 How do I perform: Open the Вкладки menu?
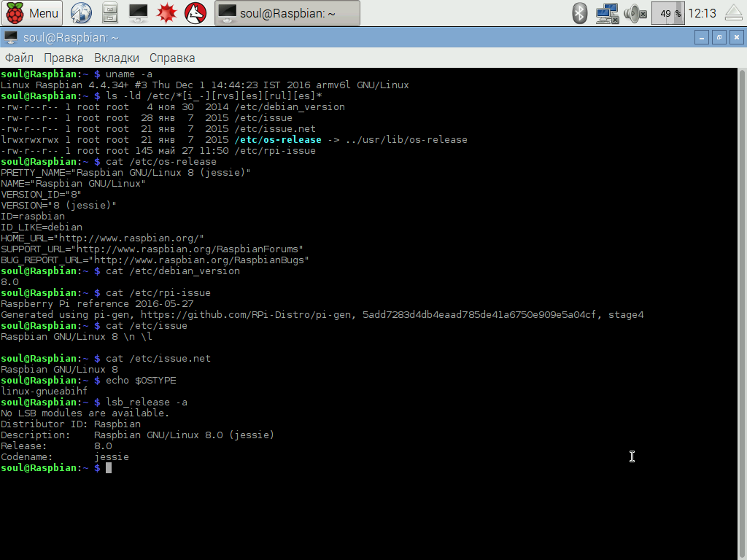tap(117, 58)
